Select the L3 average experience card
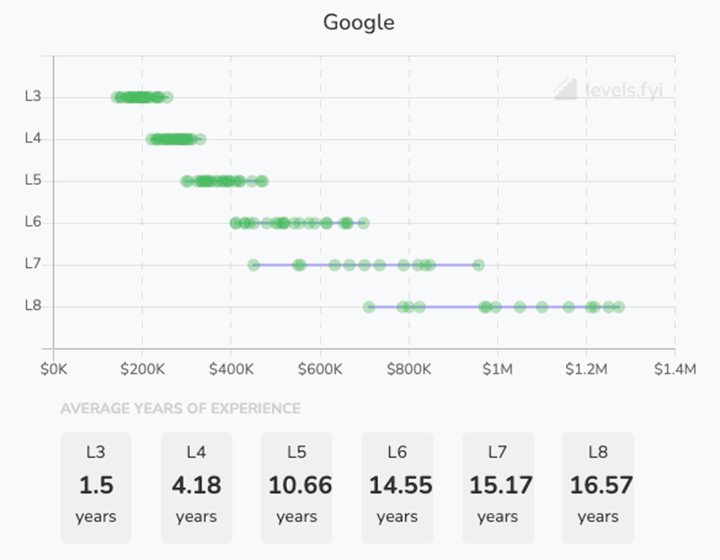The width and height of the screenshot is (720, 560). [x=96, y=487]
